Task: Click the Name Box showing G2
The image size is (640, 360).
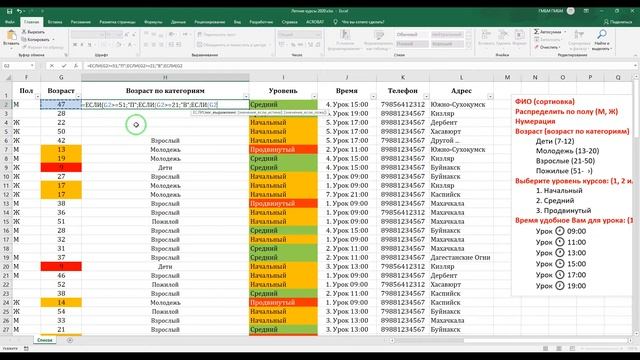Action: click(16, 66)
